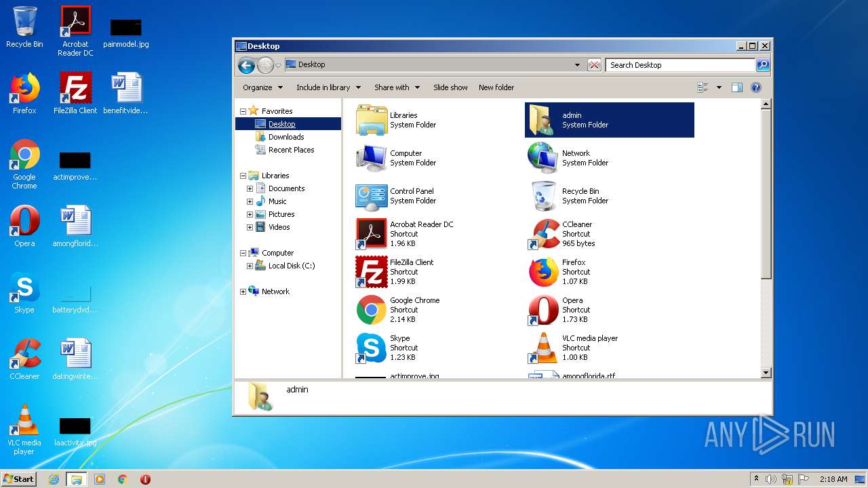Select Skype desktop shortcut
The image size is (868, 488).
tap(24, 293)
